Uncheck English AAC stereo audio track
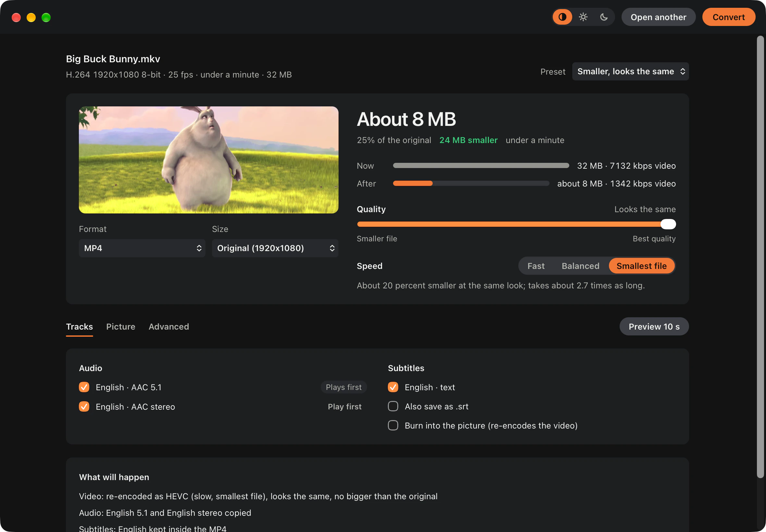Viewport: 766px width, 532px height. tap(84, 406)
